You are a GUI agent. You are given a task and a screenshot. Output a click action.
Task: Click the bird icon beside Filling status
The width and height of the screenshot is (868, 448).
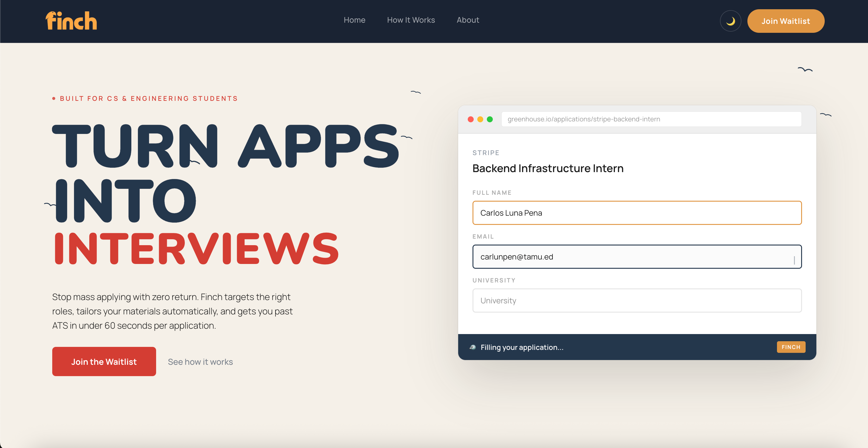(x=473, y=347)
